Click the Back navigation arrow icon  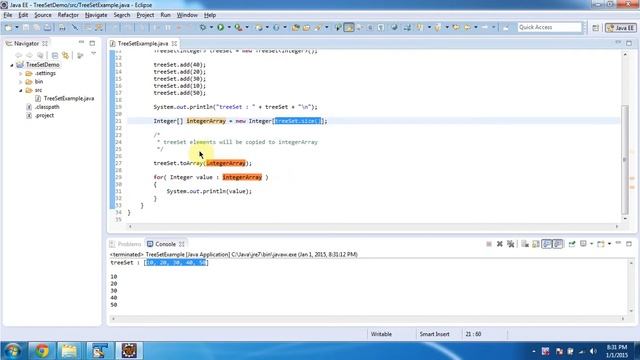pyautogui.click(x=467, y=27)
